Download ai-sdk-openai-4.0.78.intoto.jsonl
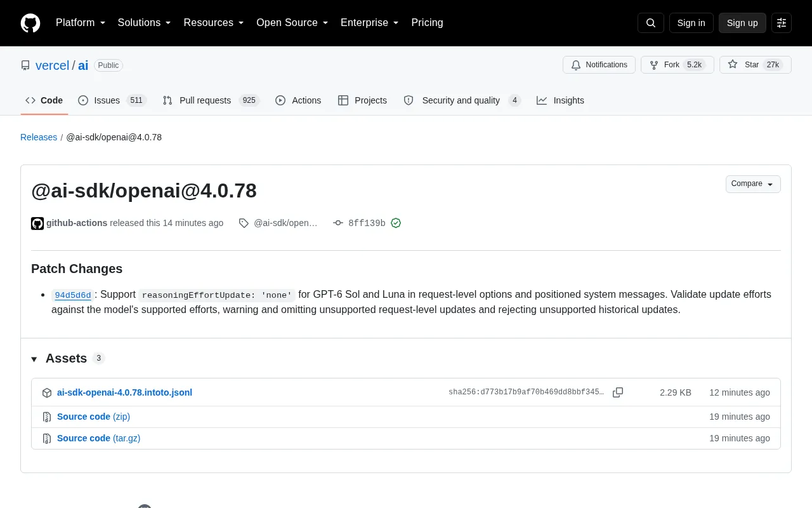 pyautogui.click(x=124, y=392)
